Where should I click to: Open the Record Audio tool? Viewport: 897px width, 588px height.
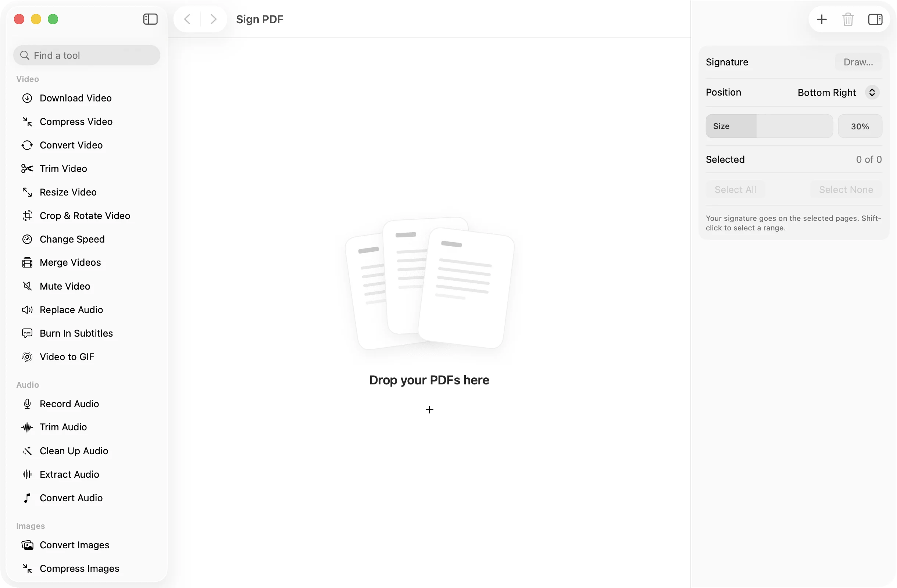pyautogui.click(x=87, y=404)
